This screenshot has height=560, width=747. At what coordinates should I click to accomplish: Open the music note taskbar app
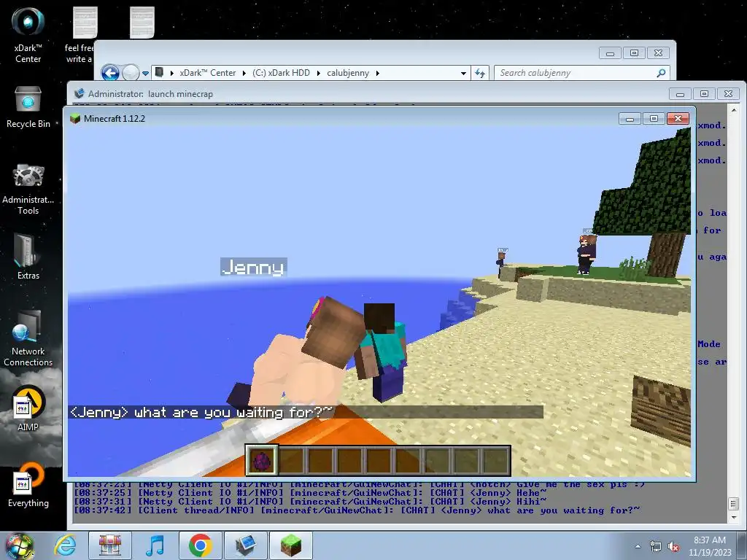click(x=155, y=545)
